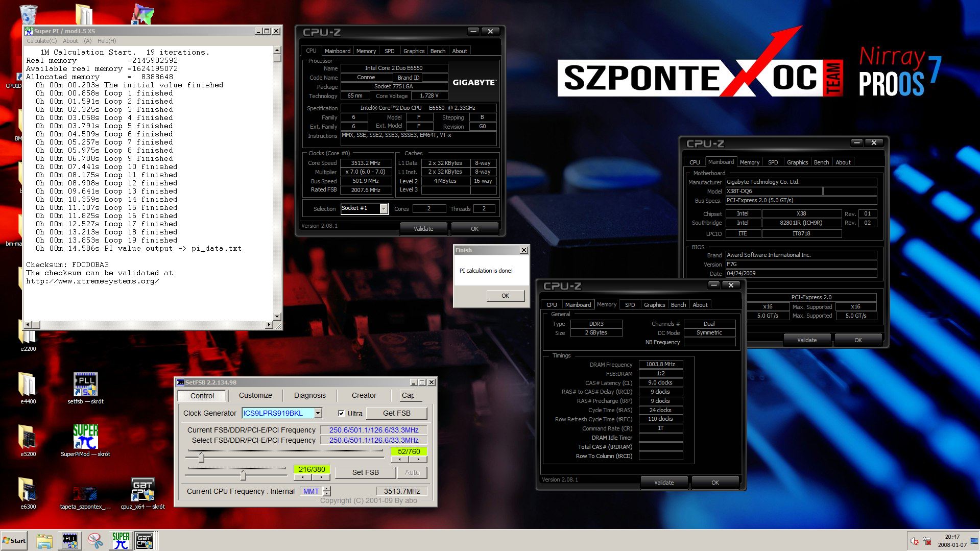This screenshot has height=551, width=980.
Task: Click the MMT spinner arrows
Action: (327, 491)
